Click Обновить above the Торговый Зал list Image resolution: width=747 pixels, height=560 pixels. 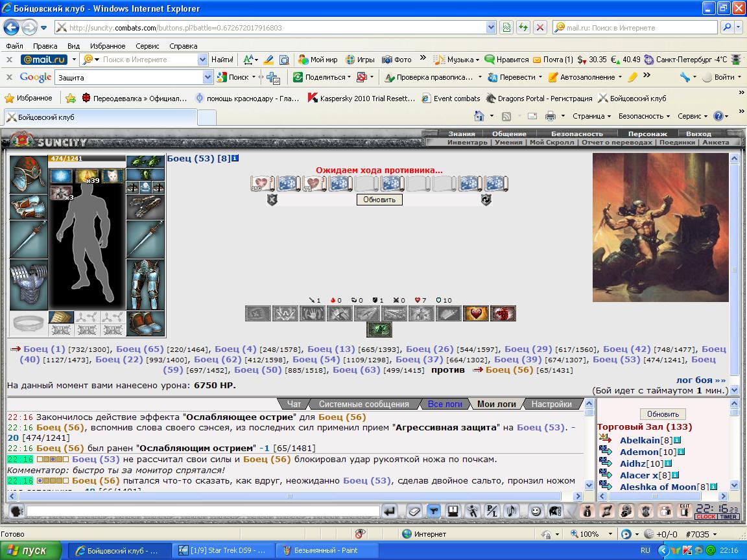tap(663, 414)
